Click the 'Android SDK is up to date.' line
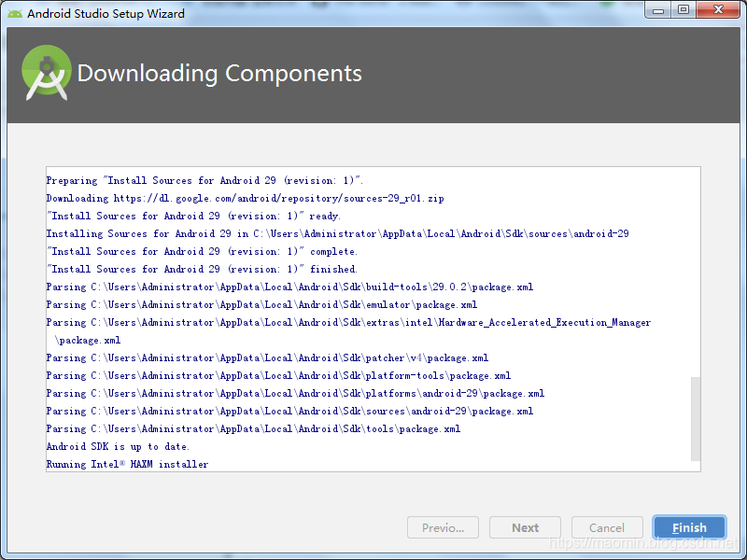Image resolution: width=747 pixels, height=560 pixels. coord(118,447)
